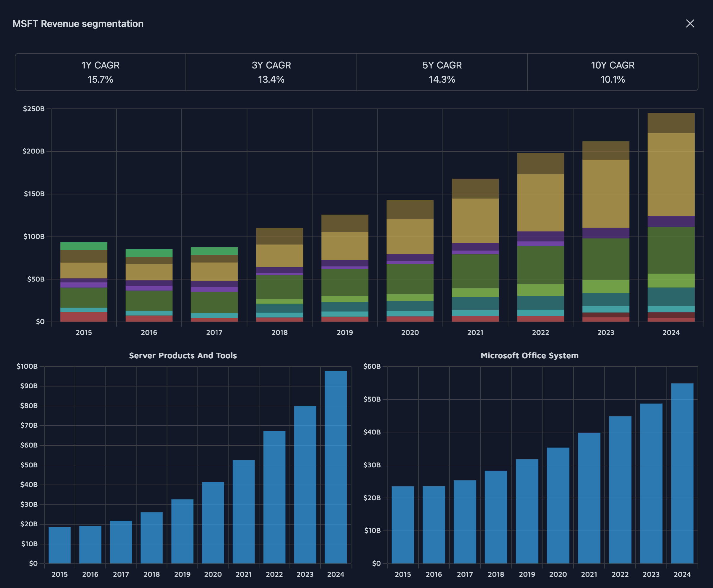713x588 pixels.
Task: Click the 2023 stacked revenue bar
Action: 606,232
